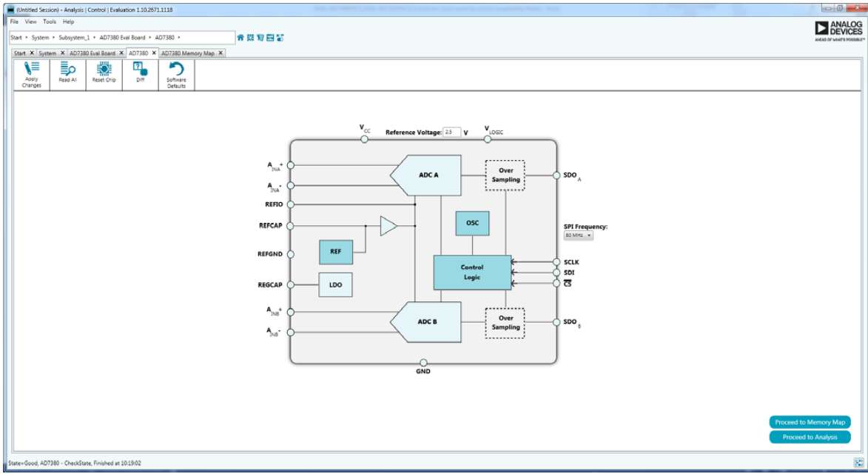Open the View menu

coord(30,21)
